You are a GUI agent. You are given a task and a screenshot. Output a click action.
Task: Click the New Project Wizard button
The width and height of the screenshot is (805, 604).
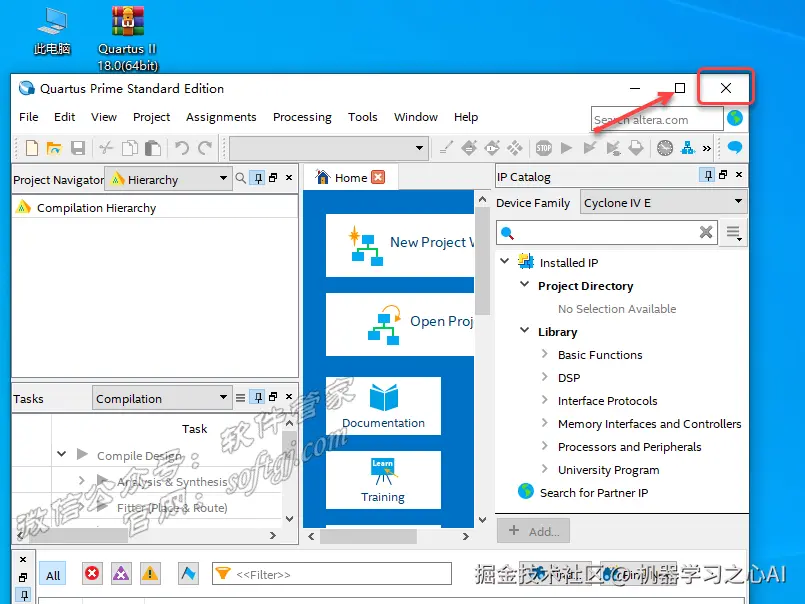click(x=400, y=245)
